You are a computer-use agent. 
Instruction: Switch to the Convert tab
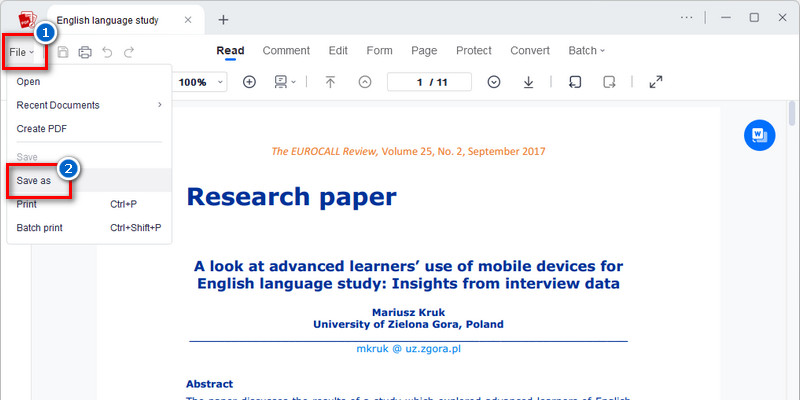(x=530, y=51)
